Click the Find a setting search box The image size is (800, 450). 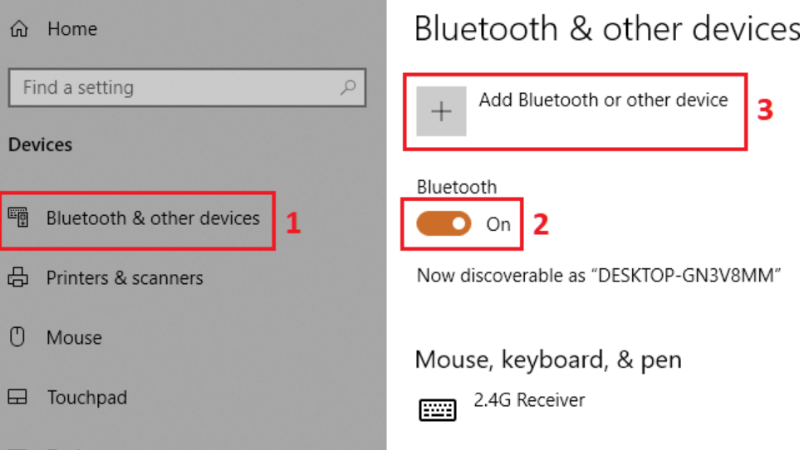170,88
